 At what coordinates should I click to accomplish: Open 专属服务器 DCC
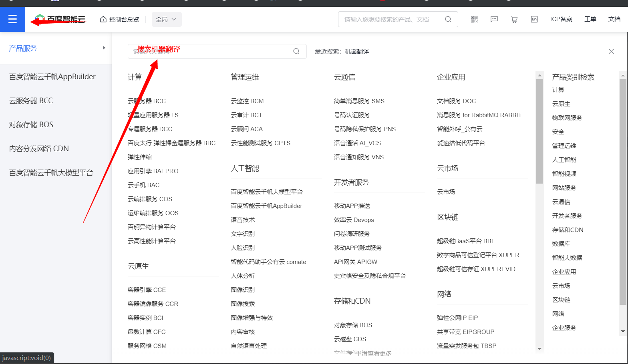pos(150,129)
